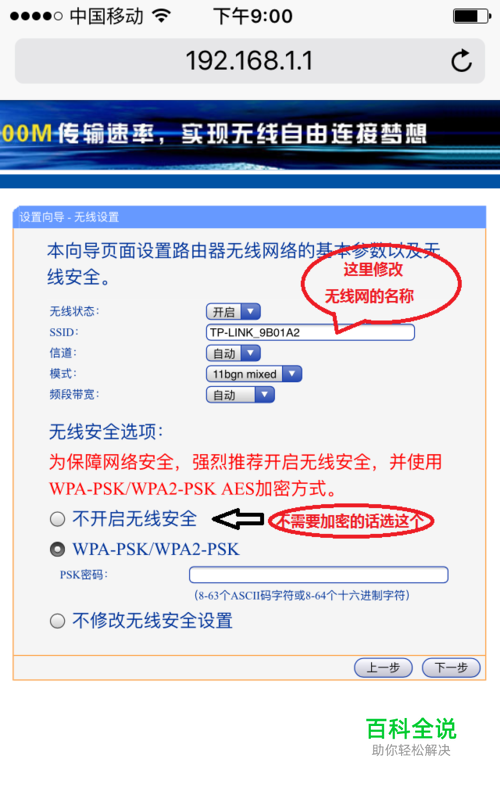The image size is (500, 789).
Task: Open the 信道 自动 dropdown
Action: tap(233, 353)
